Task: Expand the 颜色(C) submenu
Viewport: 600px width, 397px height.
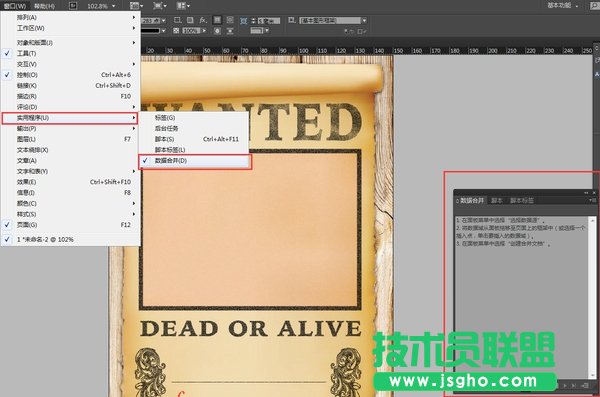Action: pos(70,203)
